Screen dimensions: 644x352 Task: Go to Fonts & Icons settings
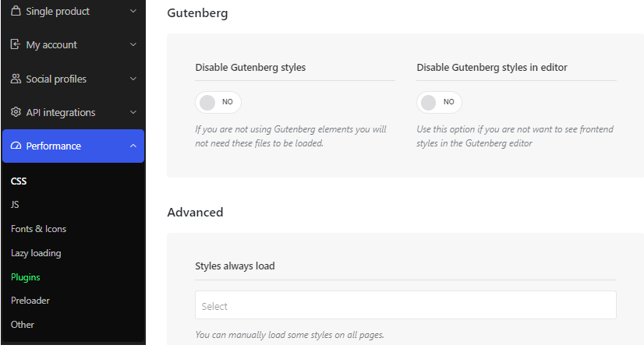[x=39, y=228]
